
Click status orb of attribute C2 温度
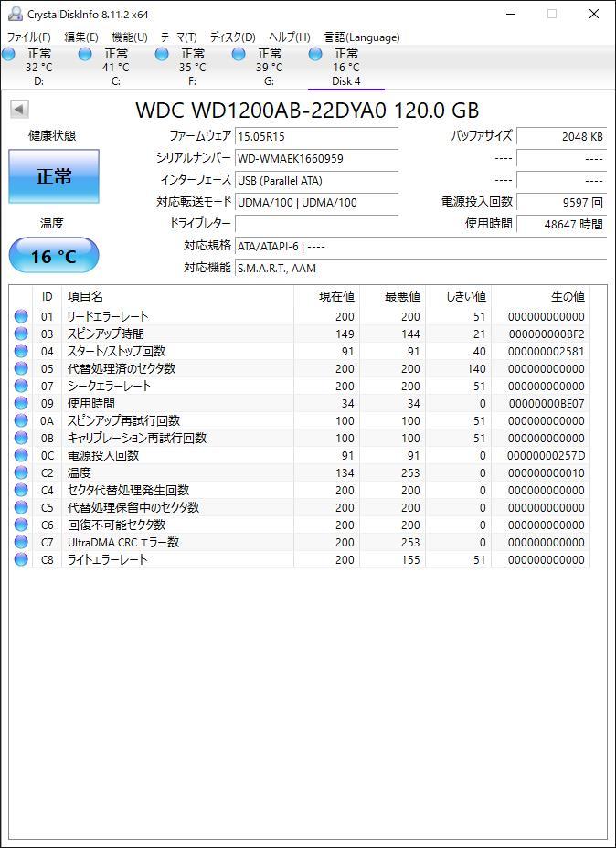click(21, 472)
